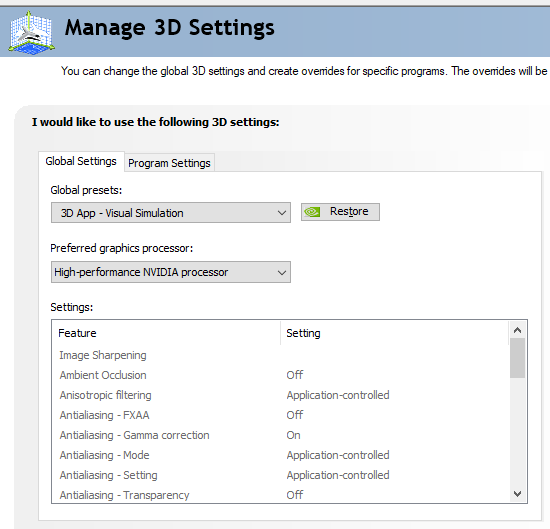Select the Image Sharpening row
This screenshot has height=529, width=550.
[x=280, y=355]
